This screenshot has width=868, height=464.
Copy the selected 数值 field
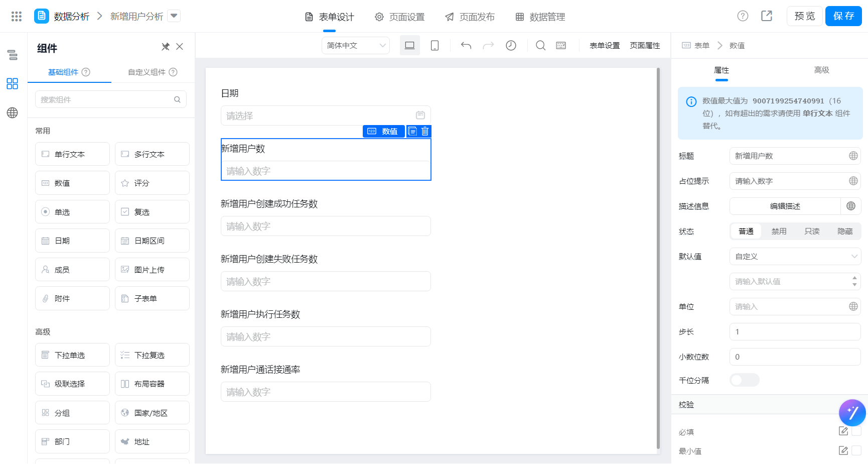coord(412,131)
